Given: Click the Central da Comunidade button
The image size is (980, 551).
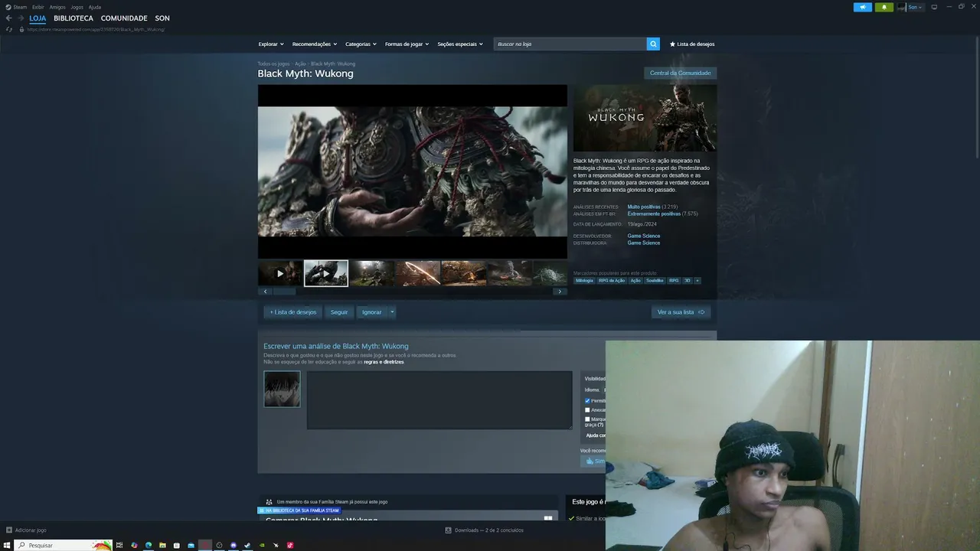Looking at the screenshot, I should 680,73.
